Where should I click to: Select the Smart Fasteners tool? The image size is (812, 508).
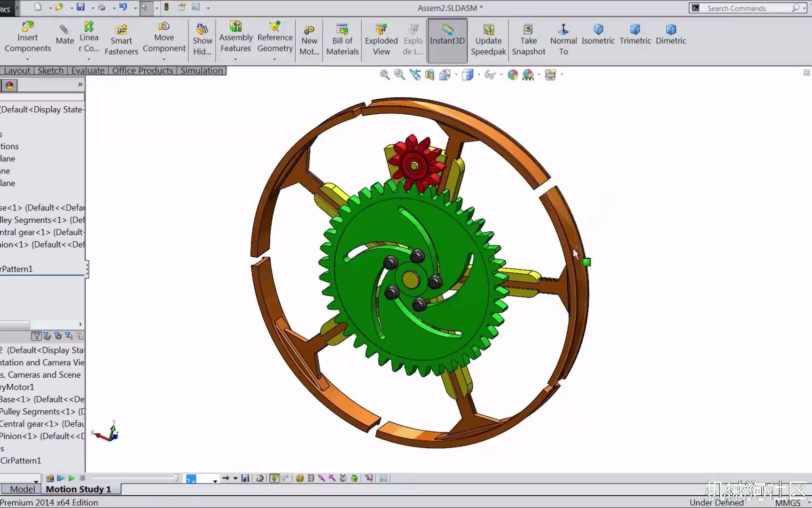121,38
